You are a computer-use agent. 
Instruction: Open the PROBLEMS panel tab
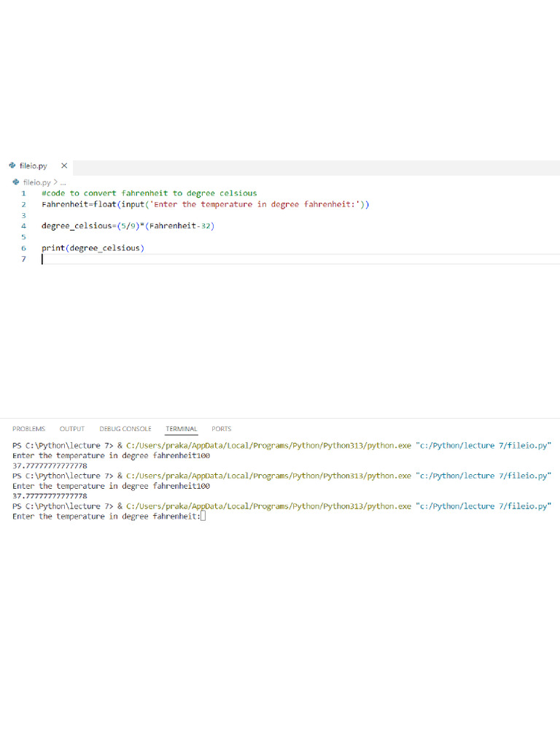pyautogui.click(x=28, y=429)
